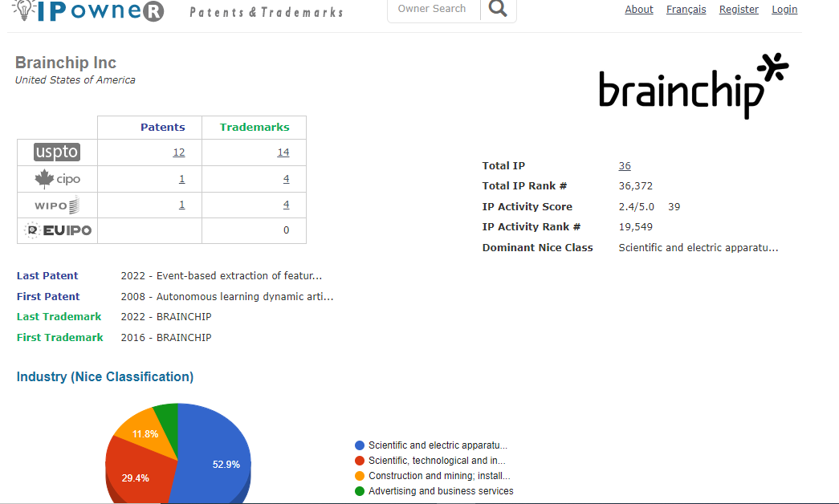This screenshot has height=504, width=839.
Task: Click the Industry (Nice Classification) heading
Action: point(105,376)
